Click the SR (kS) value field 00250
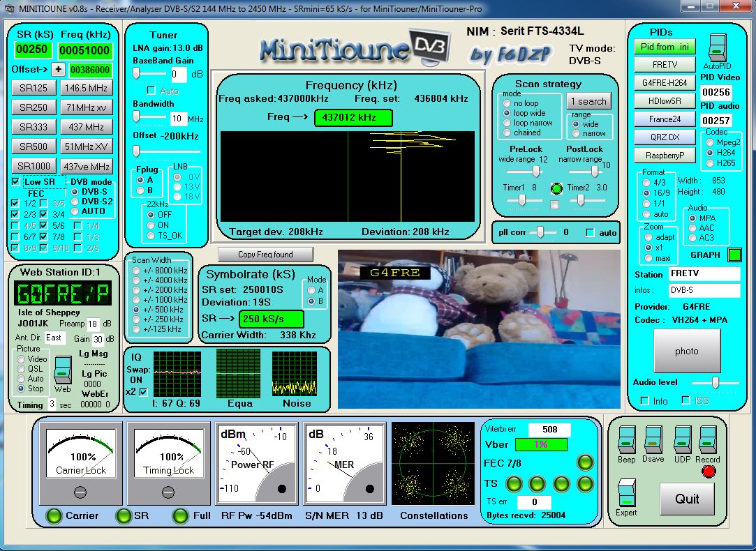The image size is (756, 551). (32, 50)
